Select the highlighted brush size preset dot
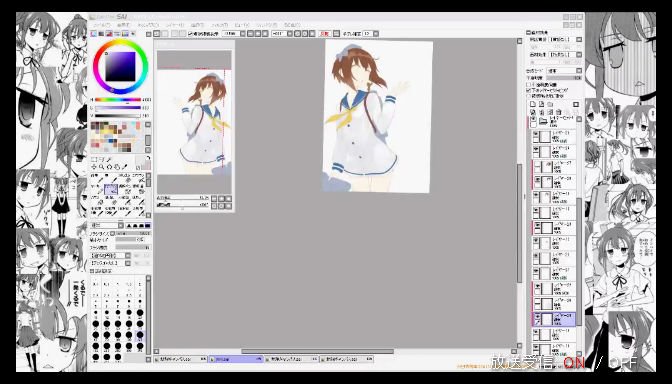The height and width of the screenshot is (384, 672). pyautogui.click(x=140, y=335)
